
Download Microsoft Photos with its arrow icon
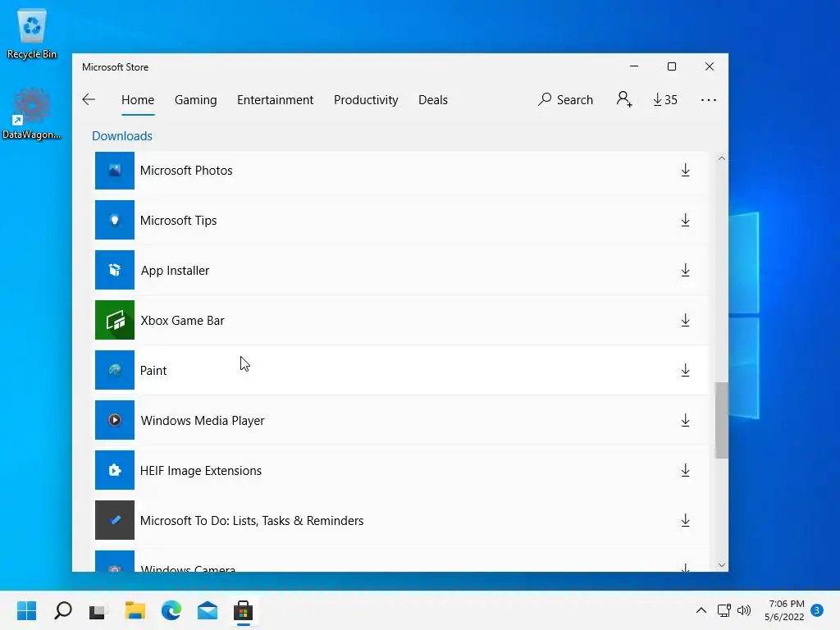pyautogui.click(x=685, y=171)
